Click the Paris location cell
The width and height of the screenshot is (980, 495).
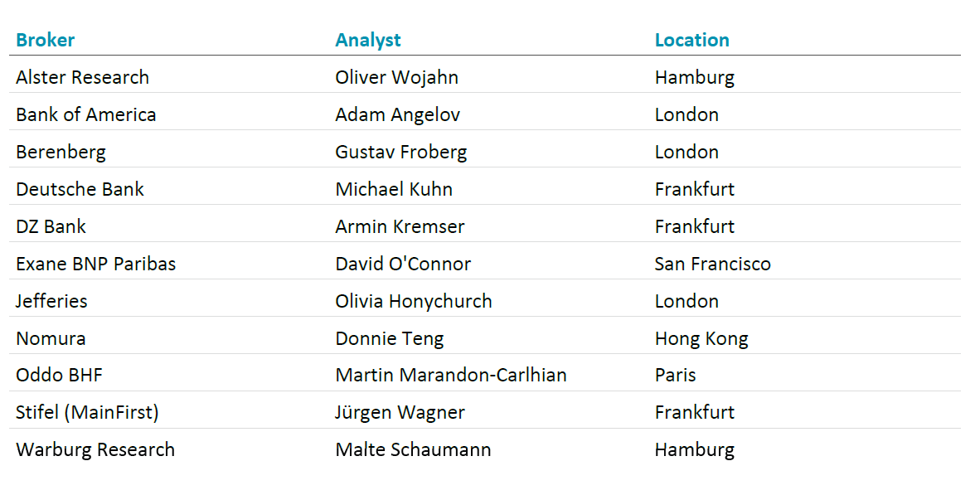pos(675,375)
